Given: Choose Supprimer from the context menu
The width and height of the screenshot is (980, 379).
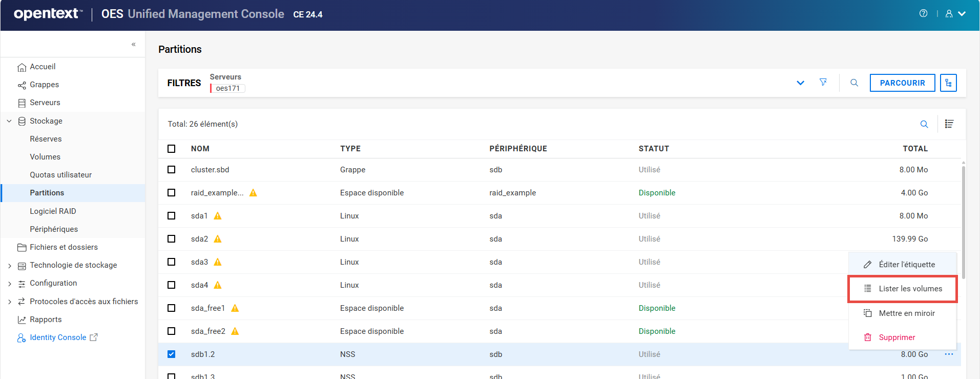Looking at the screenshot, I should [896, 337].
